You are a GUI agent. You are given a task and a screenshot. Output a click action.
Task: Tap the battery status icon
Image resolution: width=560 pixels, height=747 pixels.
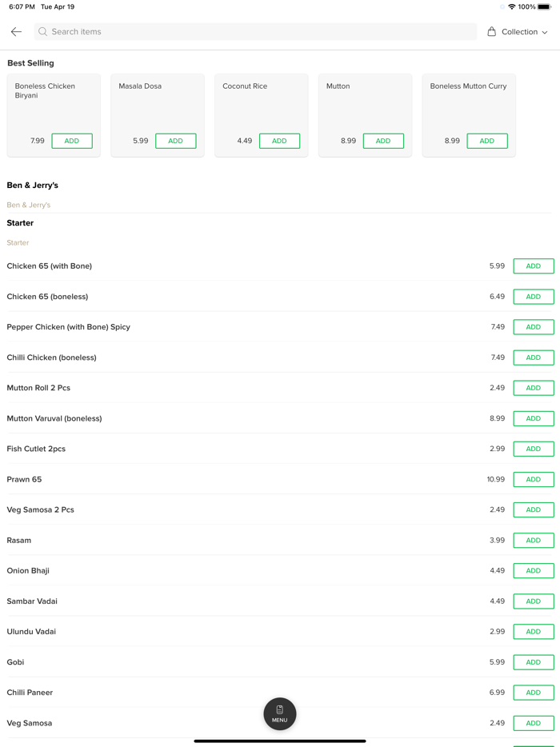click(544, 6)
